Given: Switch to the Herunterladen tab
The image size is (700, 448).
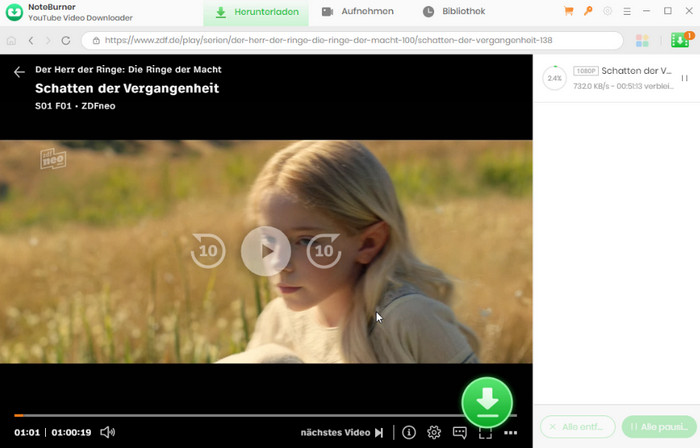Looking at the screenshot, I should coord(256,12).
